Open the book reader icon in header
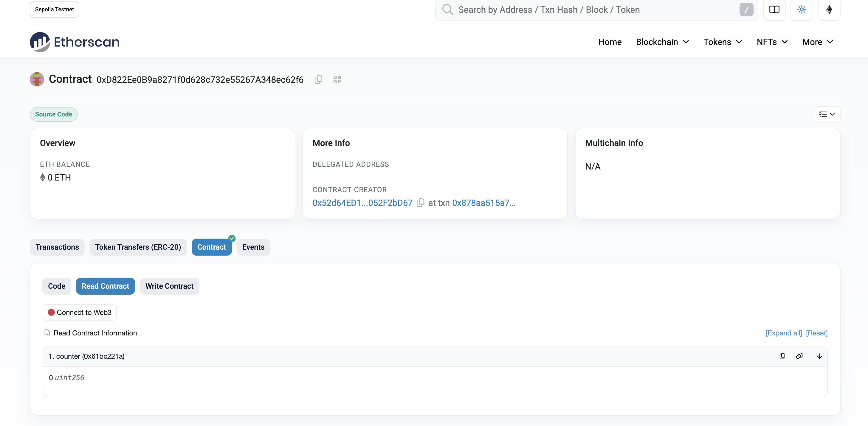The width and height of the screenshot is (868, 426). [774, 10]
